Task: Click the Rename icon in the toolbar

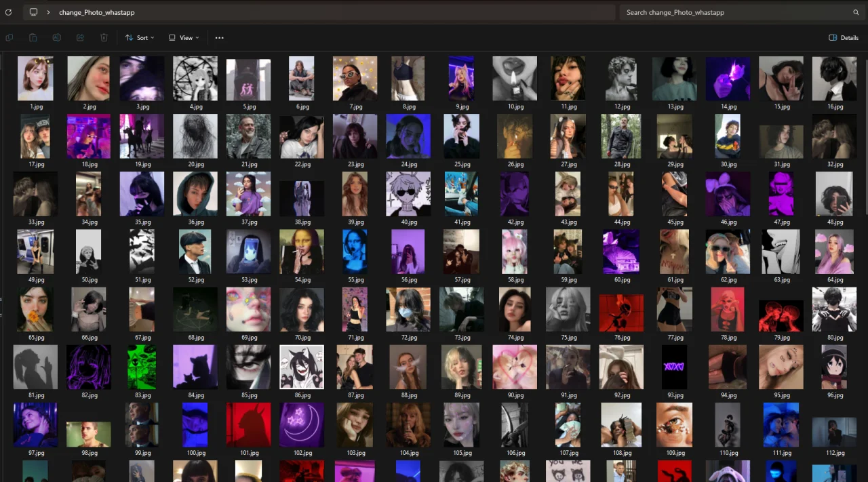Action: [x=56, y=38]
